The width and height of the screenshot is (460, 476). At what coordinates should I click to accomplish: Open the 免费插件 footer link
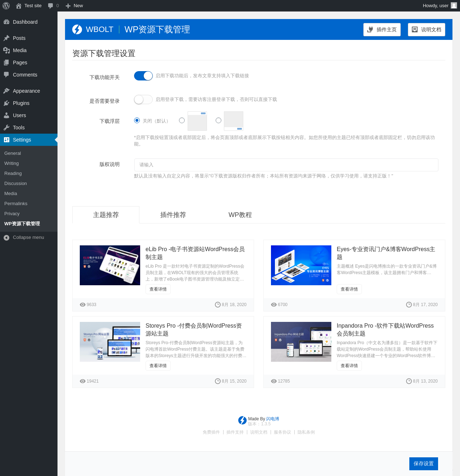pyautogui.click(x=211, y=432)
